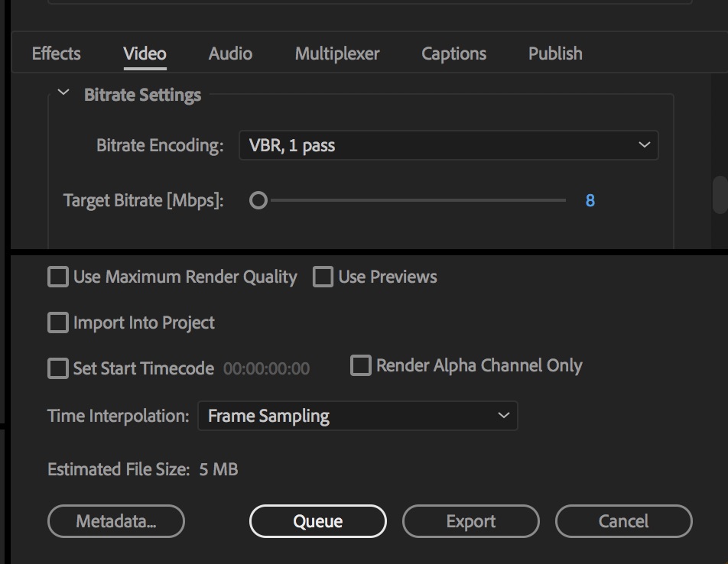
Task: Open the Bitrate Encoding dropdown
Action: 448,145
